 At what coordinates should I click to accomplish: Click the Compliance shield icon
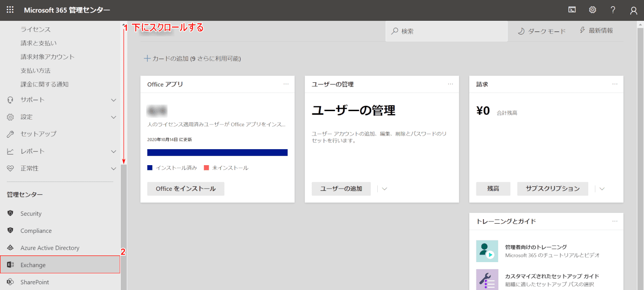11,231
